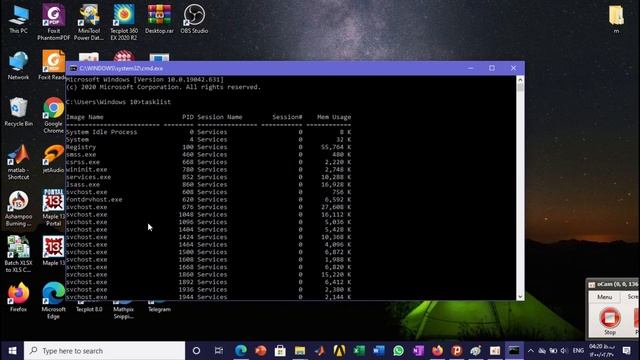Open WhatsApp from the taskbar
This screenshot has height=360, width=640.
[398, 351]
